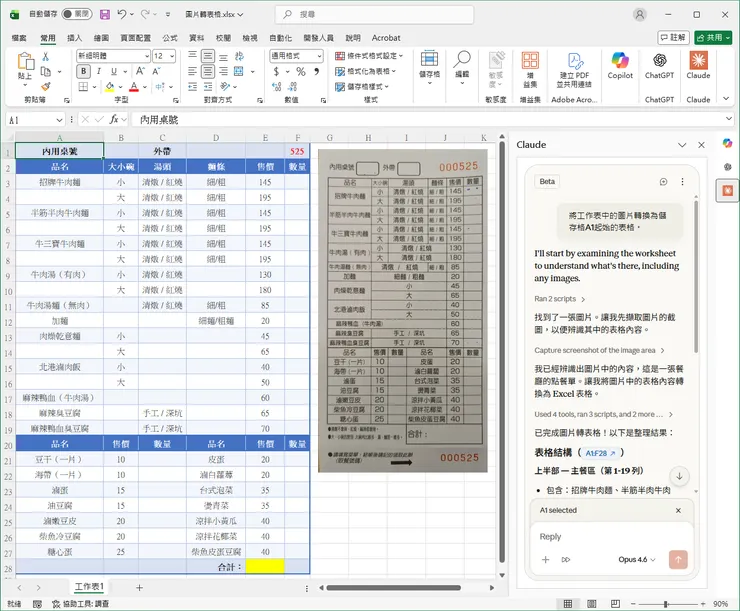740x611 pixels.
Task: Switch to the 插入 (Insert) tab
Action: coord(75,38)
